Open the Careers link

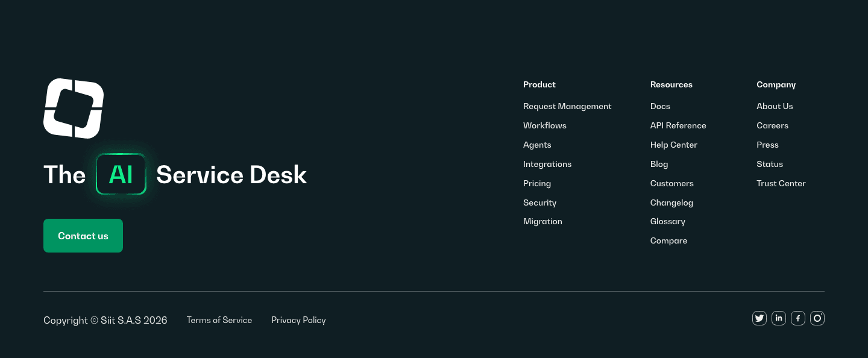(773, 125)
